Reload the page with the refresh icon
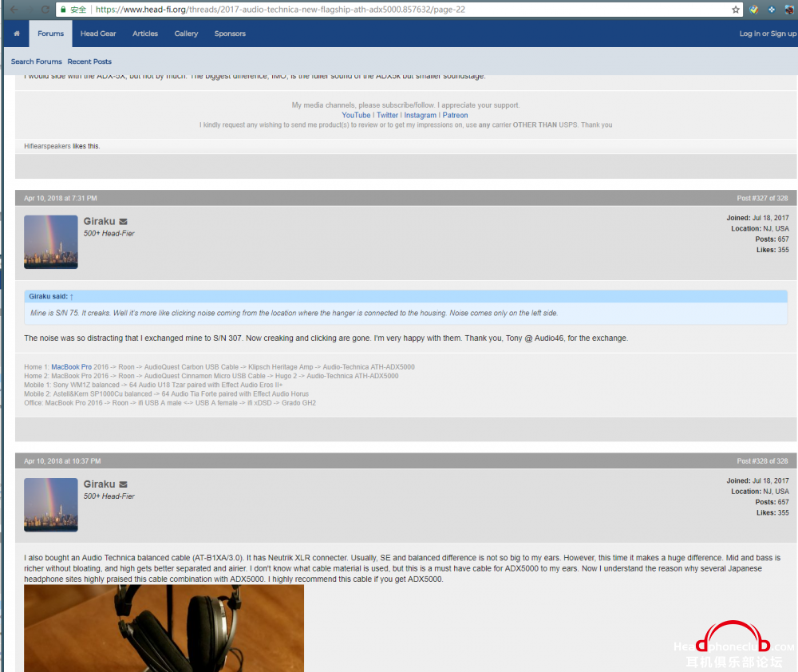798x672 pixels. (x=45, y=9)
